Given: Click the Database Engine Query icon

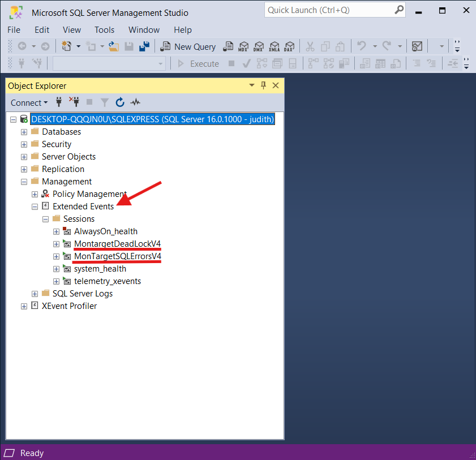Looking at the screenshot, I should pyautogui.click(x=228, y=47).
